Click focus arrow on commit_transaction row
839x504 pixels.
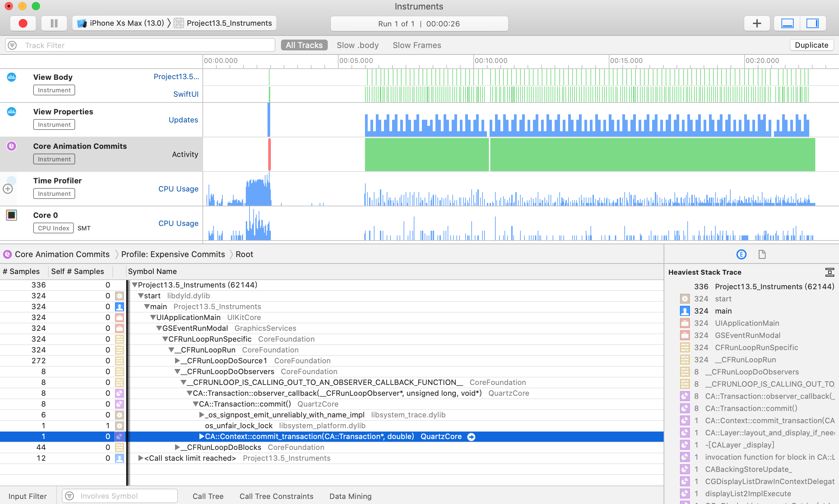coord(471,437)
